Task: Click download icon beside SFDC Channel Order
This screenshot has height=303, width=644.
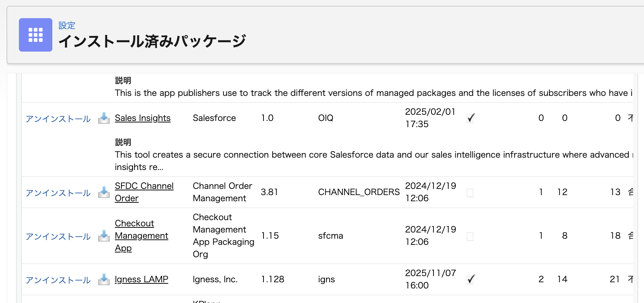Action: point(104,192)
